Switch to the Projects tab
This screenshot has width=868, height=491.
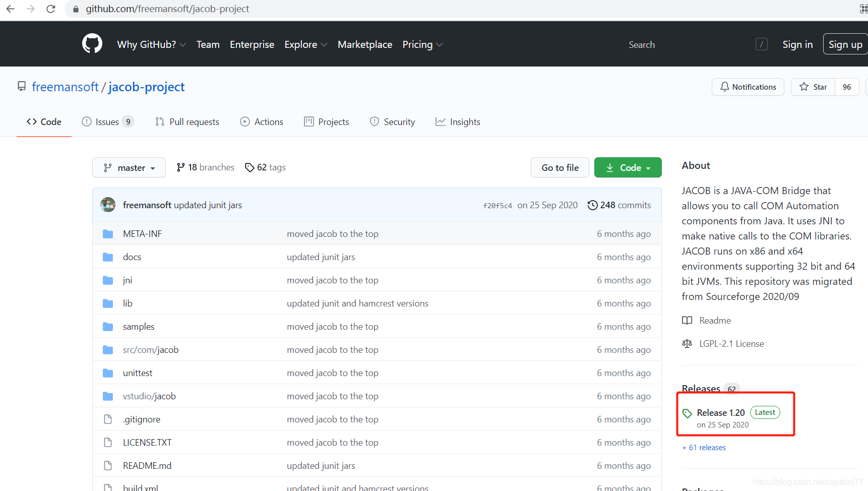327,121
